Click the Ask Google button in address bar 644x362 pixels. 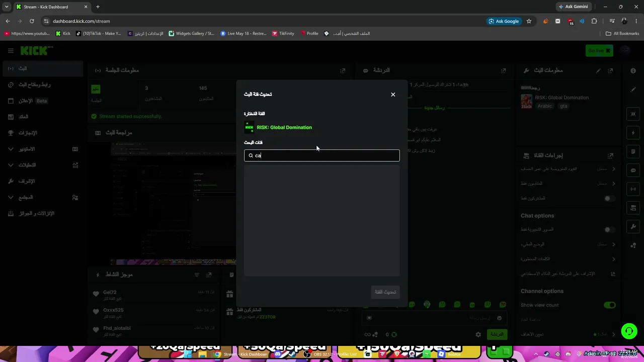(504, 21)
